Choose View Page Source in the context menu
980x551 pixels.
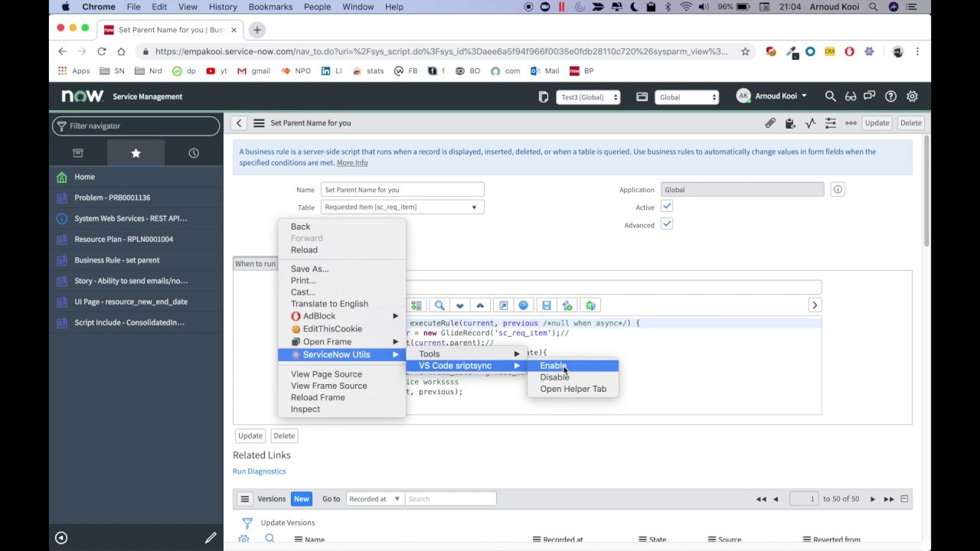point(326,374)
